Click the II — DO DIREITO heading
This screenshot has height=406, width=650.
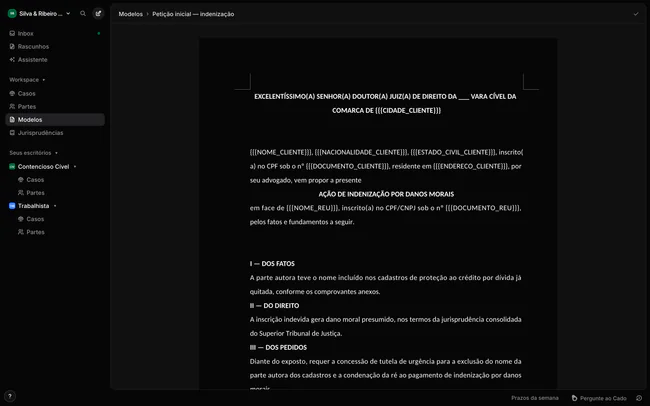tap(274, 306)
